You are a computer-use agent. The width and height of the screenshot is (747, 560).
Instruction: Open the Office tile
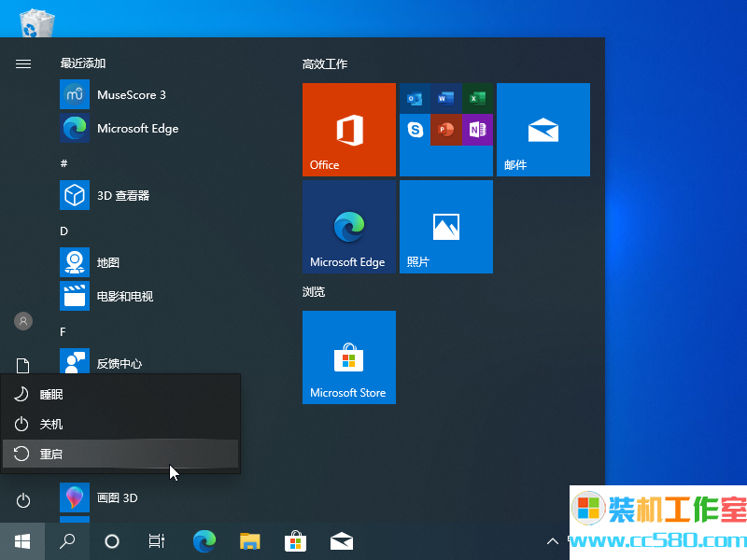pos(349,130)
